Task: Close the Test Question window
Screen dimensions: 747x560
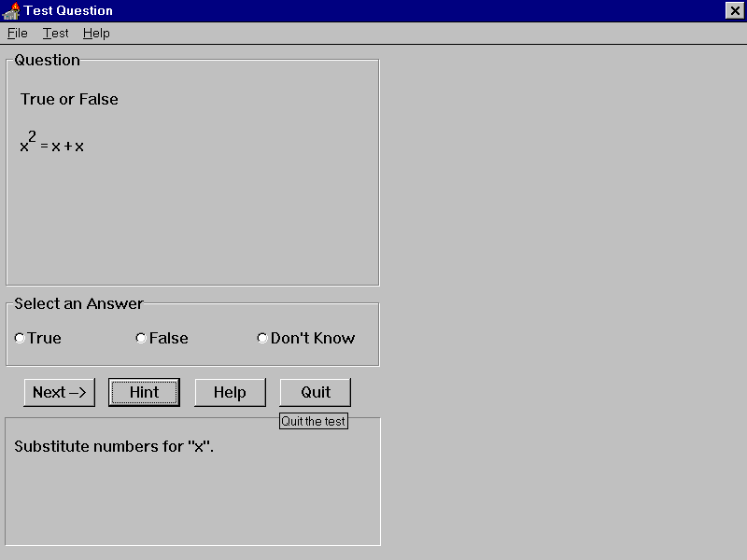Action: [734, 10]
